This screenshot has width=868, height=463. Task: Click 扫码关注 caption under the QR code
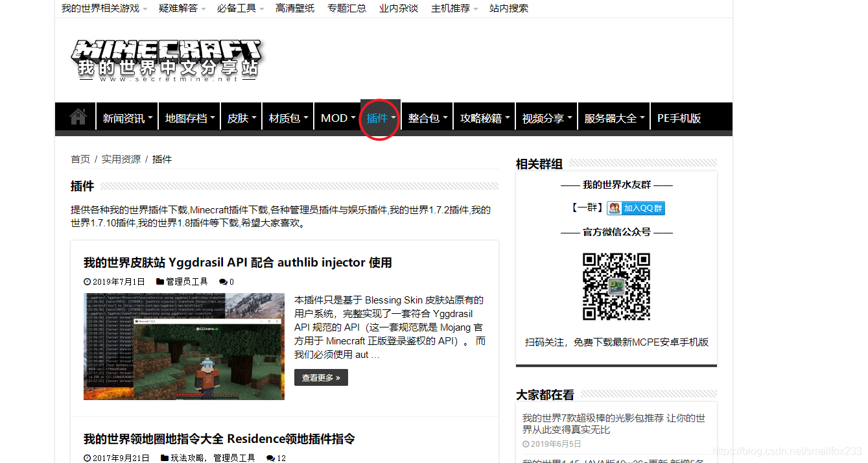click(x=616, y=342)
